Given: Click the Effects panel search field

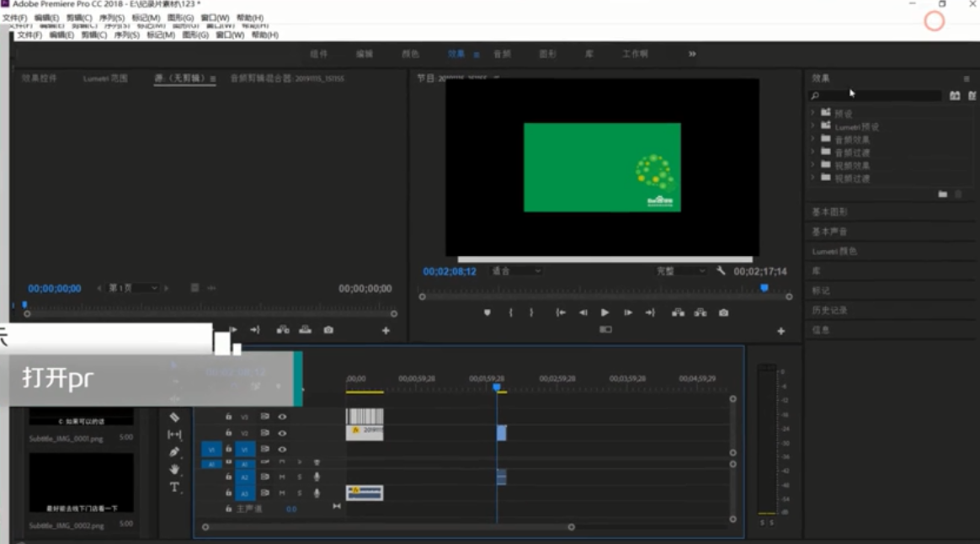Looking at the screenshot, I should pos(875,96).
